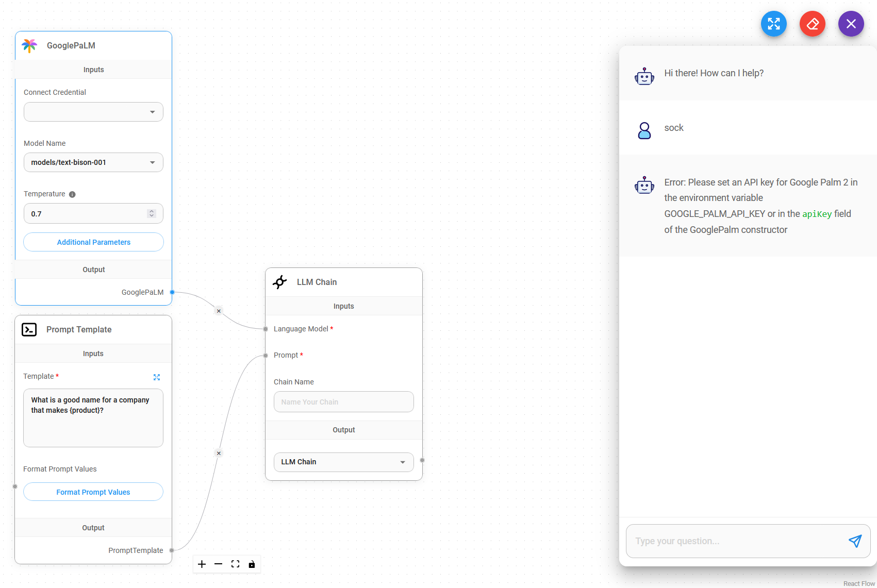Click the LLM Chain node icon
This screenshot has height=588, width=877.
(279, 282)
